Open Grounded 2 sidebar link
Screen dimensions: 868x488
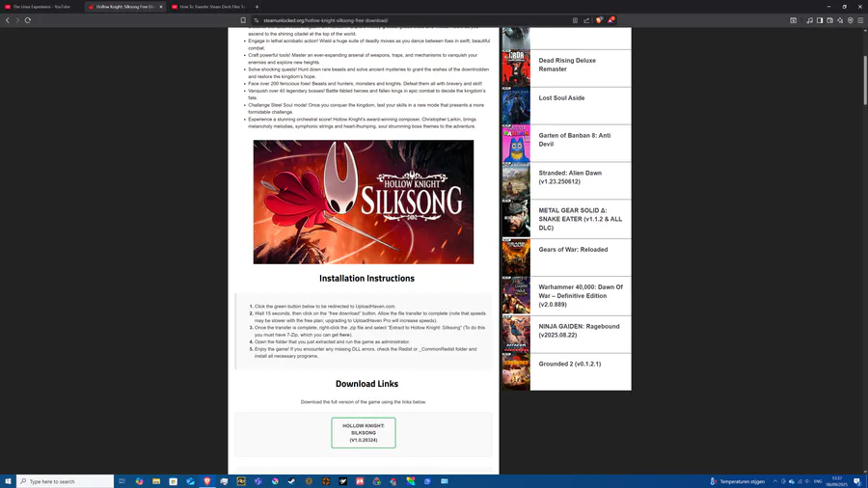pyautogui.click(x=570, y=364)
